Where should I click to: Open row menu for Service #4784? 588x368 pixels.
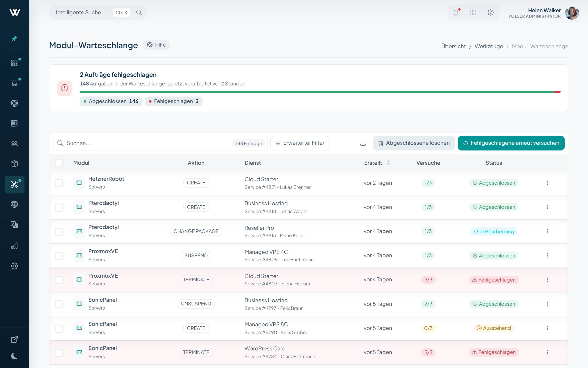click(x=547, y=352)
